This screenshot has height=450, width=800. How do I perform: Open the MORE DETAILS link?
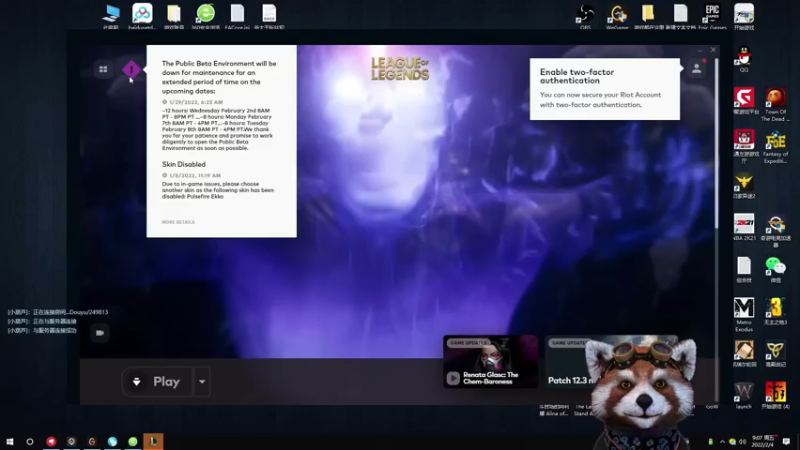coord(178,222)
